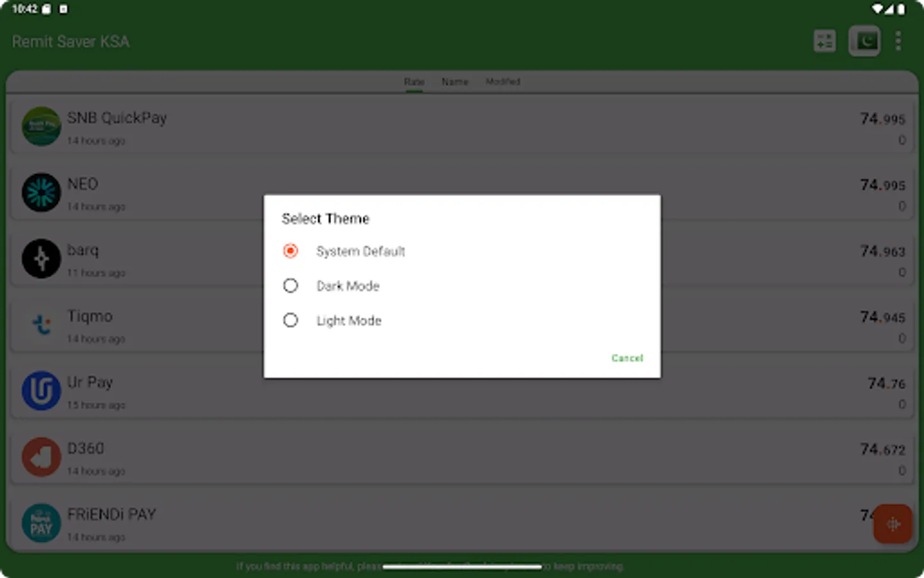Screen dimensions: 924x578
Task: Click the FRiENDi PAY icon
Action: click(41, 523)
